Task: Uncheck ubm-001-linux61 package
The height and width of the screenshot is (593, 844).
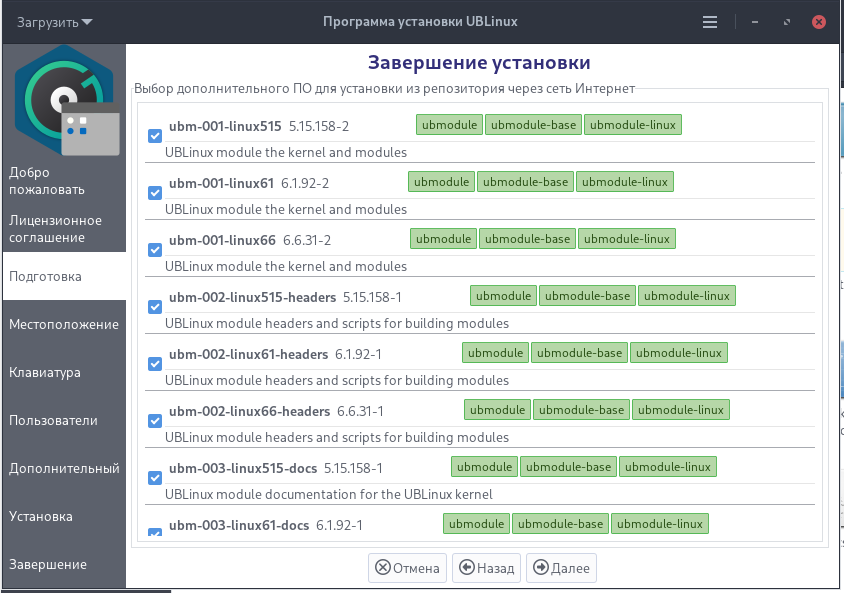Action: click(155, 193)
